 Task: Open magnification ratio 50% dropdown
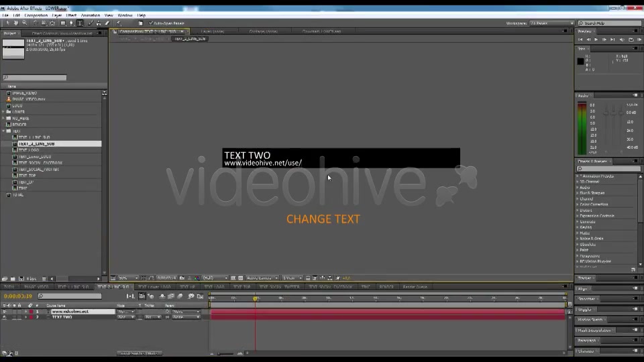[129, 278]
